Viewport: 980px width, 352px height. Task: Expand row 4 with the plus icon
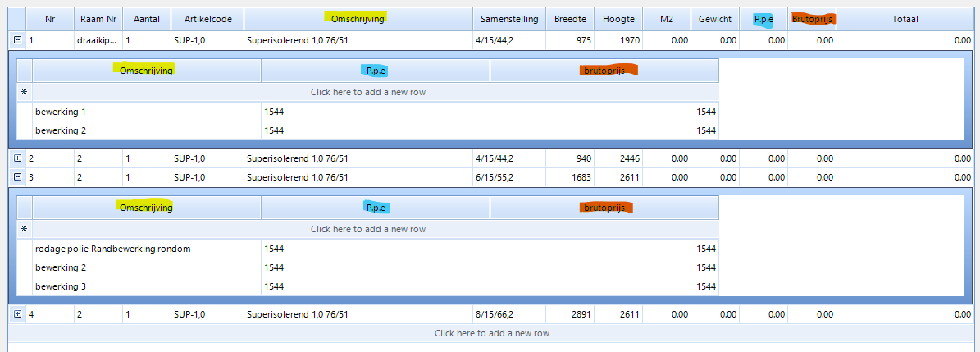[x=17, y=314]
